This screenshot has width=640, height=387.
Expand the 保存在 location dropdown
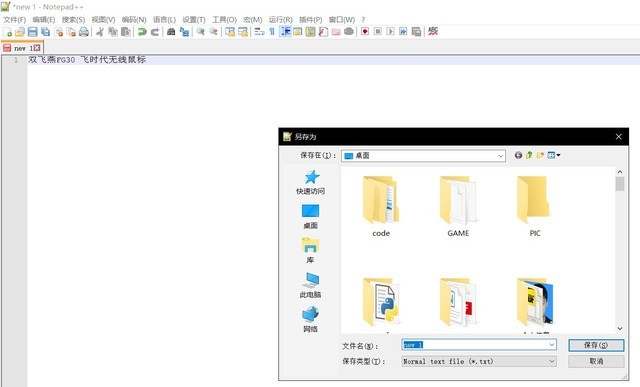[500, 156]
